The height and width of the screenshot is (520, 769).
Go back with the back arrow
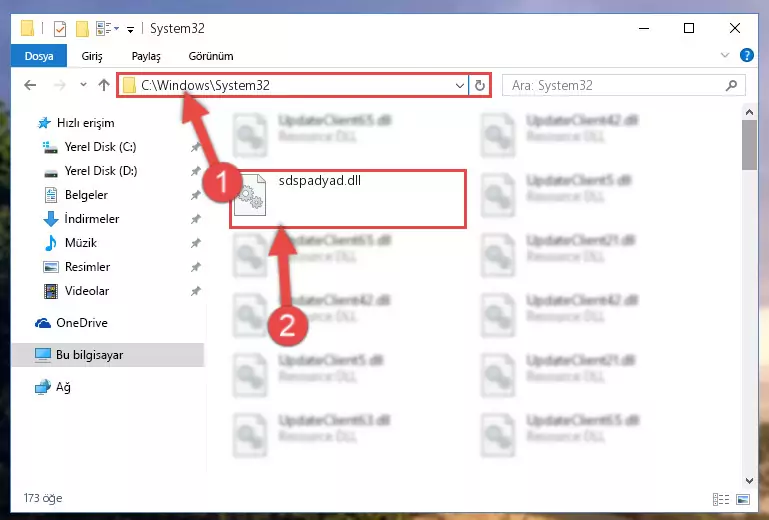click(30, 85)
